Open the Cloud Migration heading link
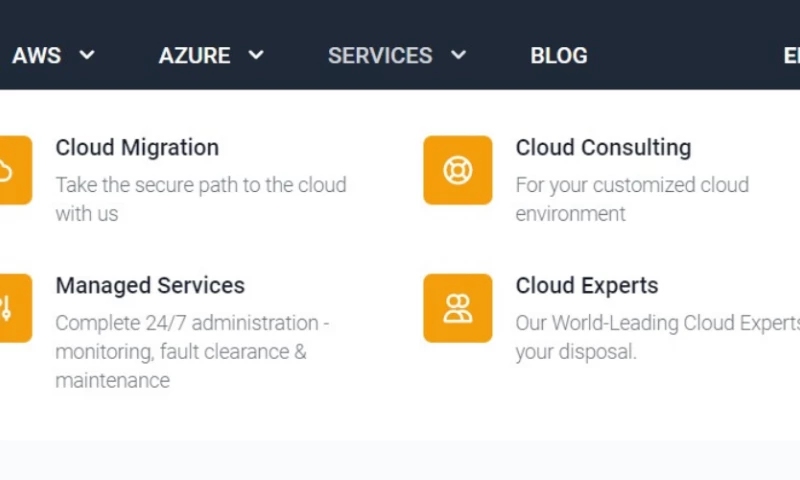The height and width of the screenshot is (480, 800). click(x=137, y=147)
